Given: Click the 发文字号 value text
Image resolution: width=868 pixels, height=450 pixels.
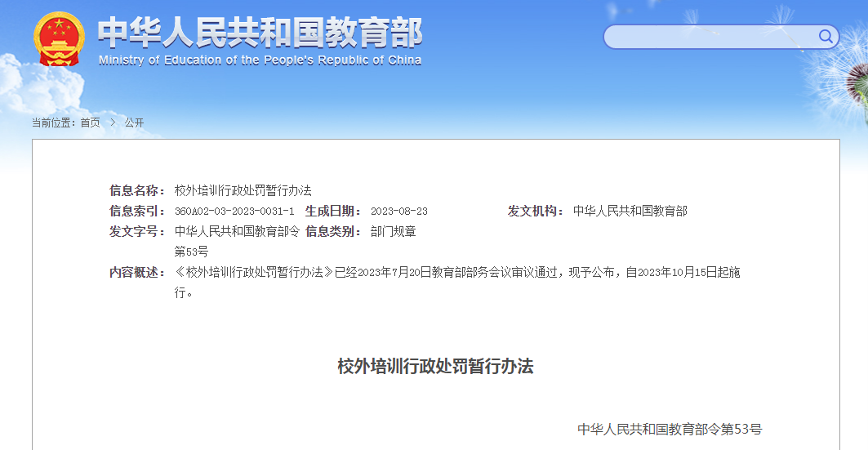Looking at the screenshot, I should pyautogui.click(x=237, y=231).
